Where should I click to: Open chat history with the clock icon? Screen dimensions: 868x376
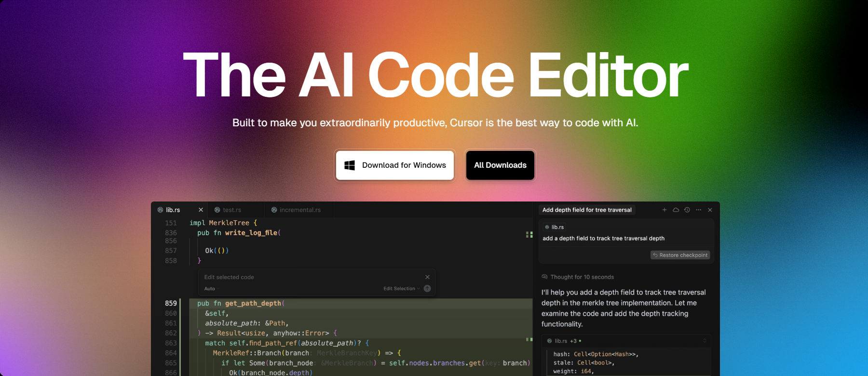[x=687, y=210]
